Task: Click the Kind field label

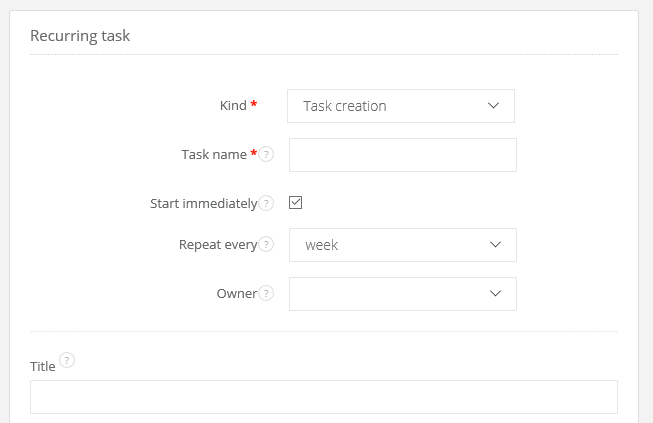Action: [232, 106]
